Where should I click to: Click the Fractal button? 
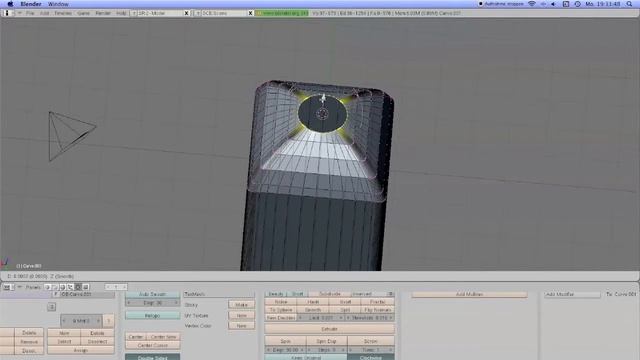coord(378,302)
